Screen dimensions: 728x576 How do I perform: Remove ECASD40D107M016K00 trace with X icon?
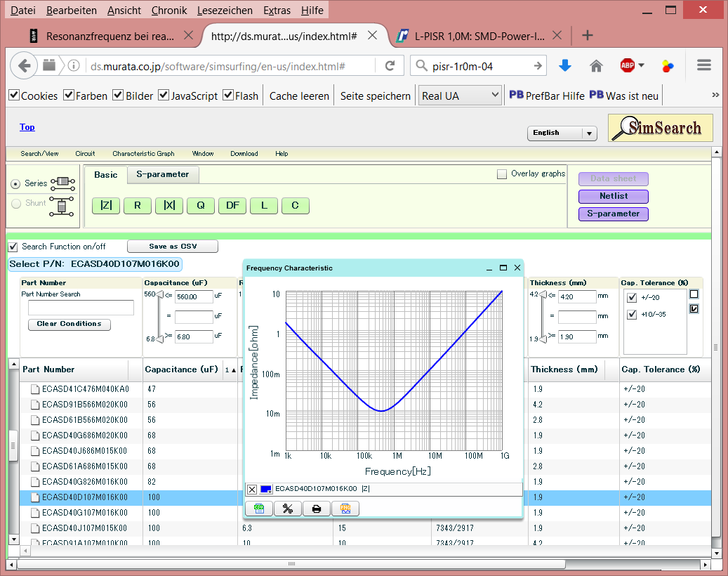point(251,489)
